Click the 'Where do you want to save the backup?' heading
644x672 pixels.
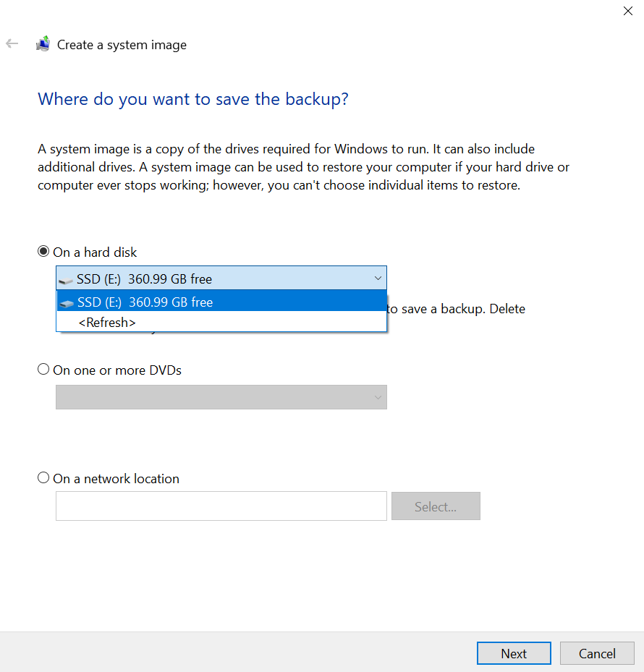coord(193,99)
